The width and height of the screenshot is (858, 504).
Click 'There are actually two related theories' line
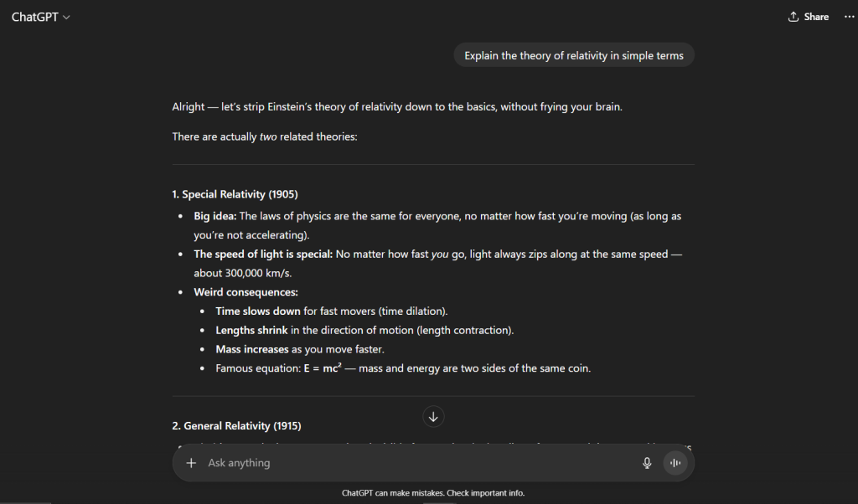(x=264, y=137)
